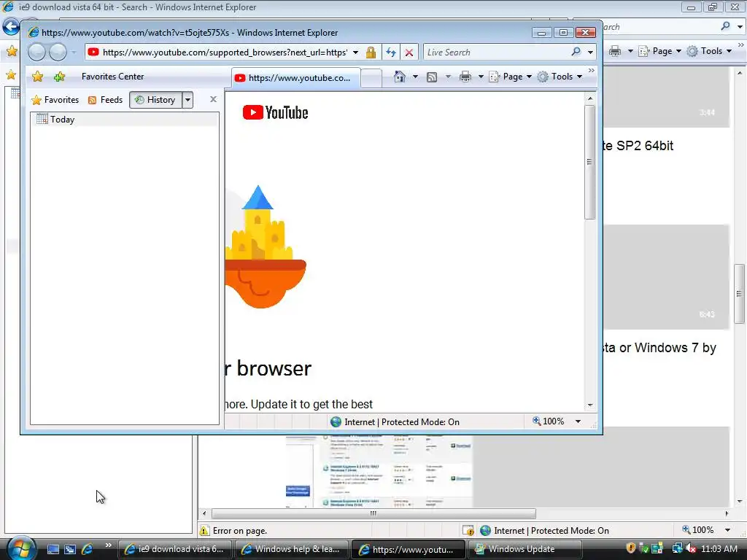Image resolution: width=747 pixels, height=560 pixels.
Task: Click the YouTube logo on the page
Action: point(275,112)
